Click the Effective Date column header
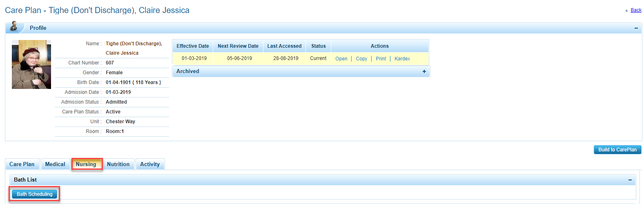 192,46
